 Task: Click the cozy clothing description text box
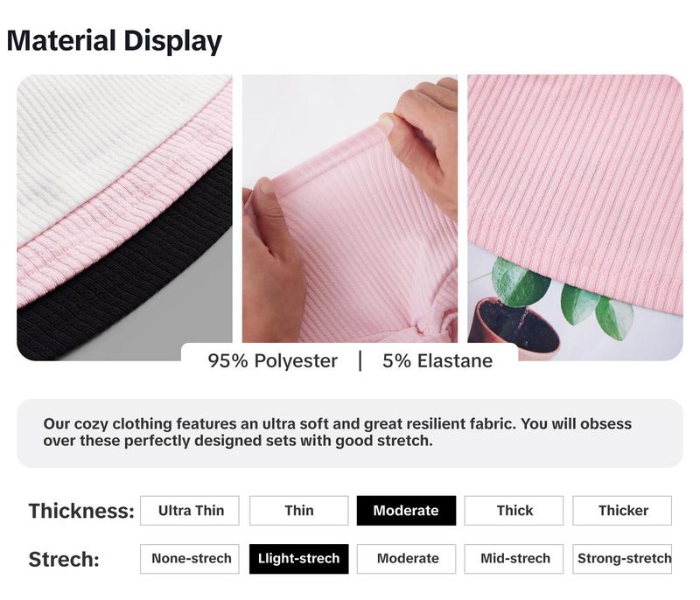pos(350,433)
